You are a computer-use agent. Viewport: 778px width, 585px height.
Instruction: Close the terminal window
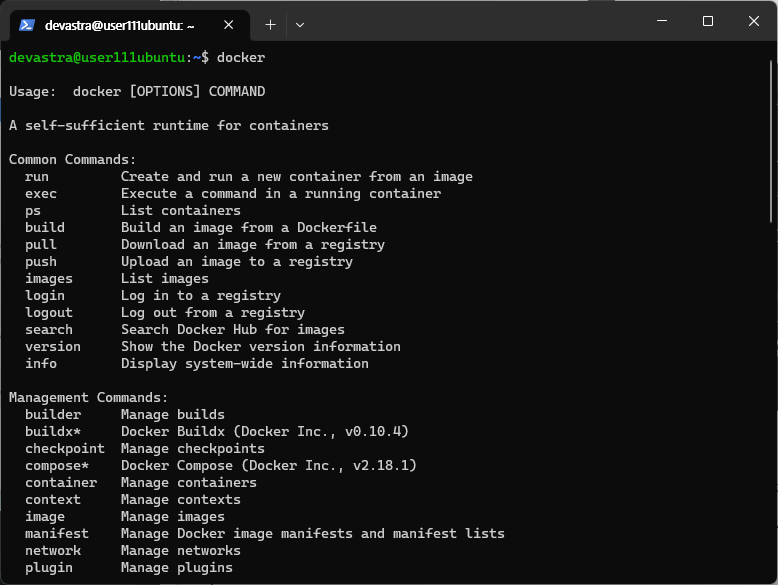(x=754, y=21)
